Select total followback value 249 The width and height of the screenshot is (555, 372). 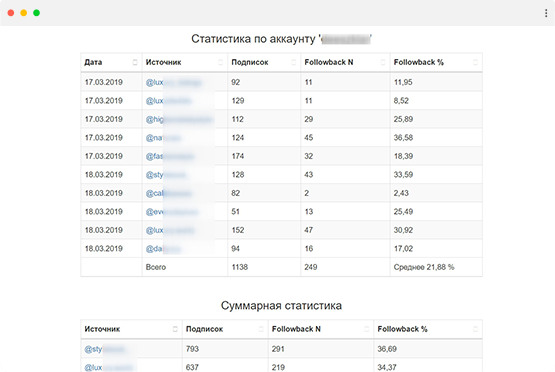[310, 267]
